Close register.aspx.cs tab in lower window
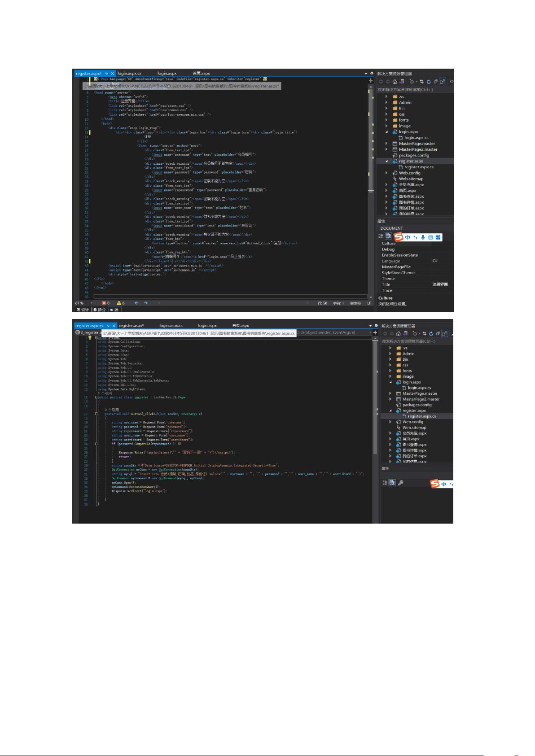Screen dimensions: 535x756 coord(114,326)
